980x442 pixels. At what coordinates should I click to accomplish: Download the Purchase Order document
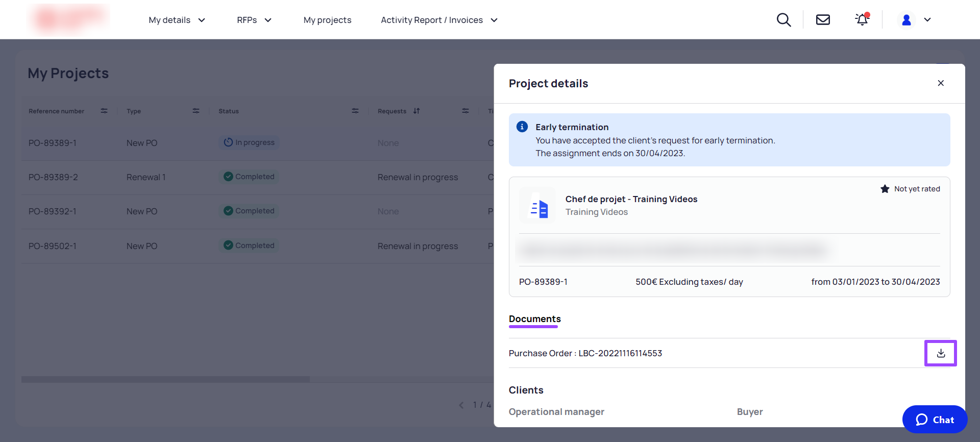pos(941,353)
